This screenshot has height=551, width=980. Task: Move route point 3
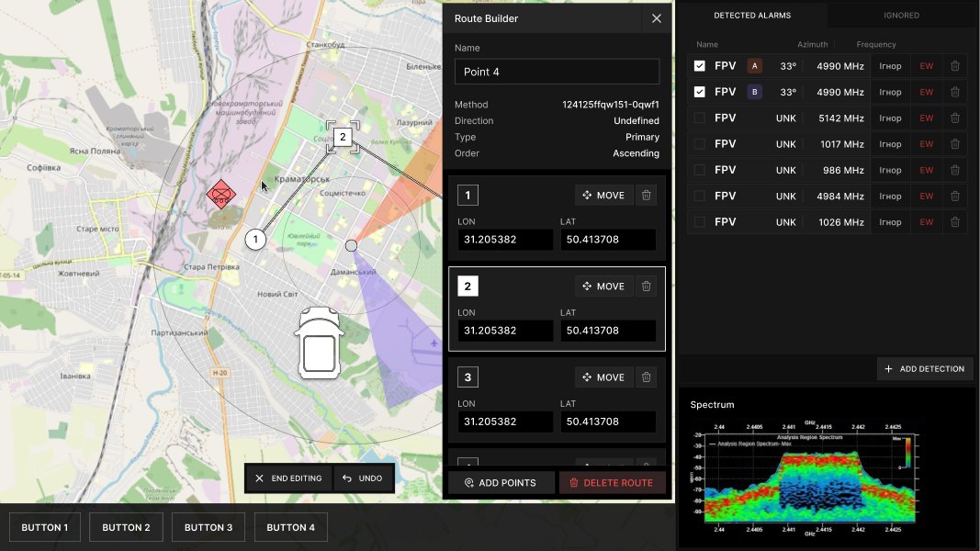pos(603,377)
